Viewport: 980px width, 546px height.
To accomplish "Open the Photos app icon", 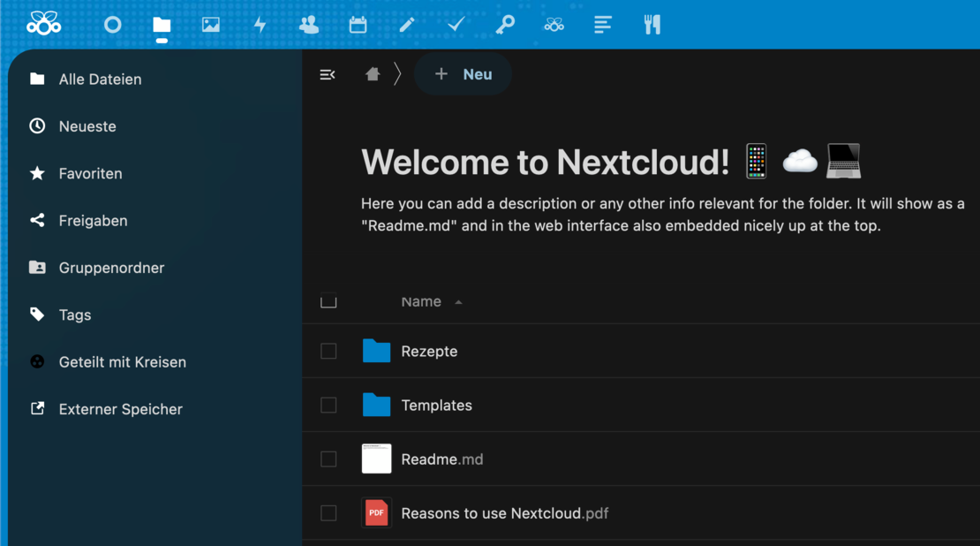I will (x=210, y=24).
